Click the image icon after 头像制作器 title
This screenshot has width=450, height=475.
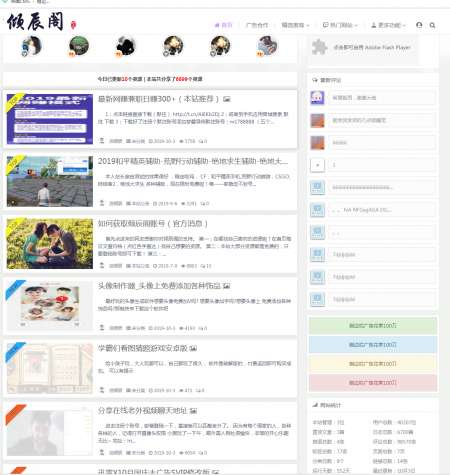click(x=227, y=286)
